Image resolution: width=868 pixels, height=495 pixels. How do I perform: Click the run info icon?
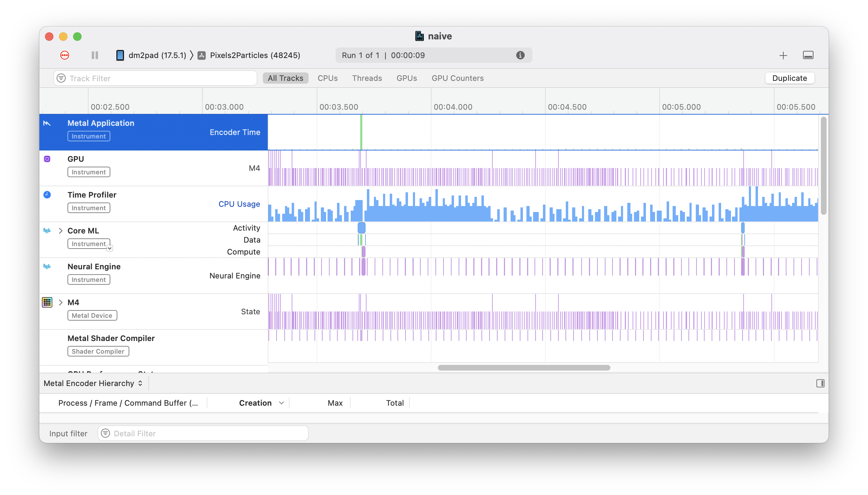pos(520,55)
